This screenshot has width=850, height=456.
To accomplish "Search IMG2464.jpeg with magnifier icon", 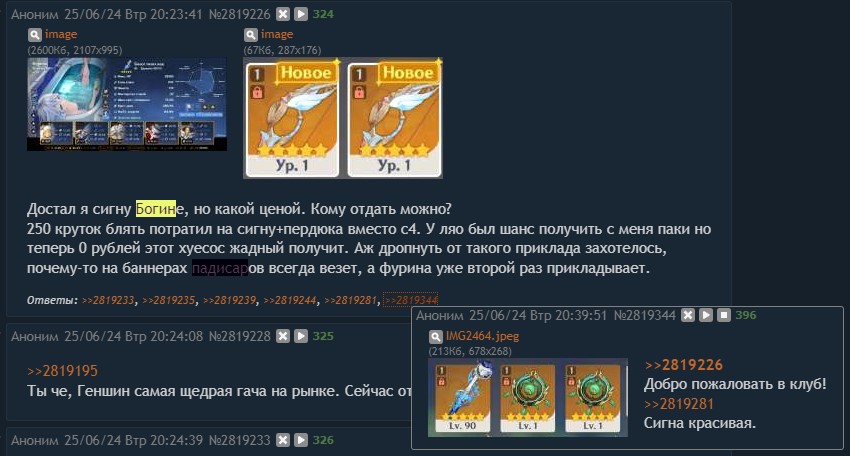I will click(435, 337).
